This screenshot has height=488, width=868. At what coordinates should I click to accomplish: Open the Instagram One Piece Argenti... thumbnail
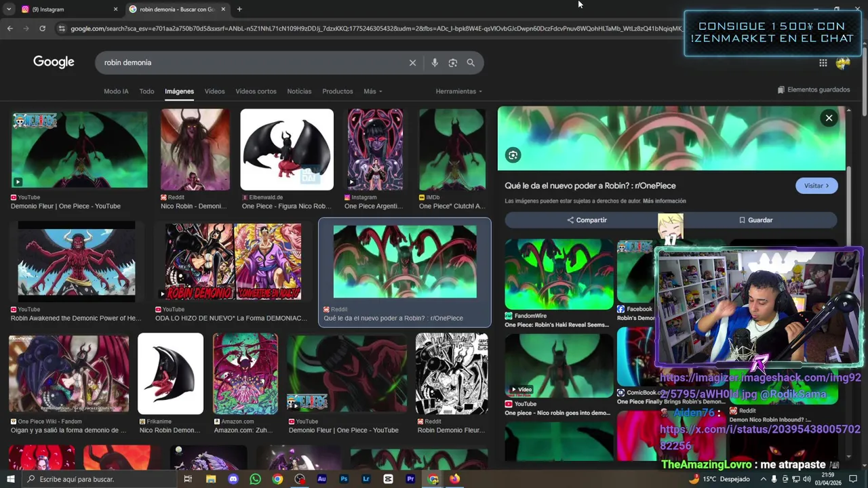tap(375, 150)
